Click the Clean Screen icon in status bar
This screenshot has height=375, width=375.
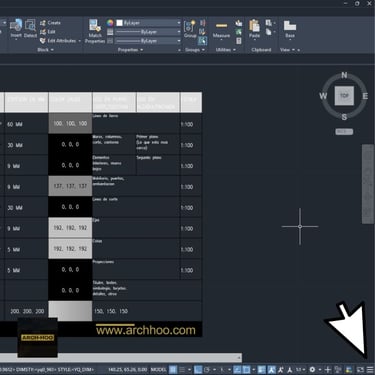click(x=360, y=369)
